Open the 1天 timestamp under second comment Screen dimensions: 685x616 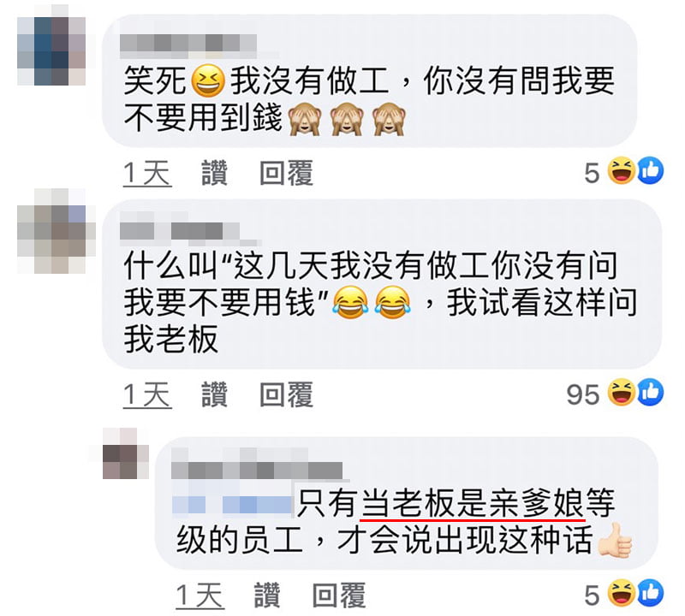coord(147,394)
